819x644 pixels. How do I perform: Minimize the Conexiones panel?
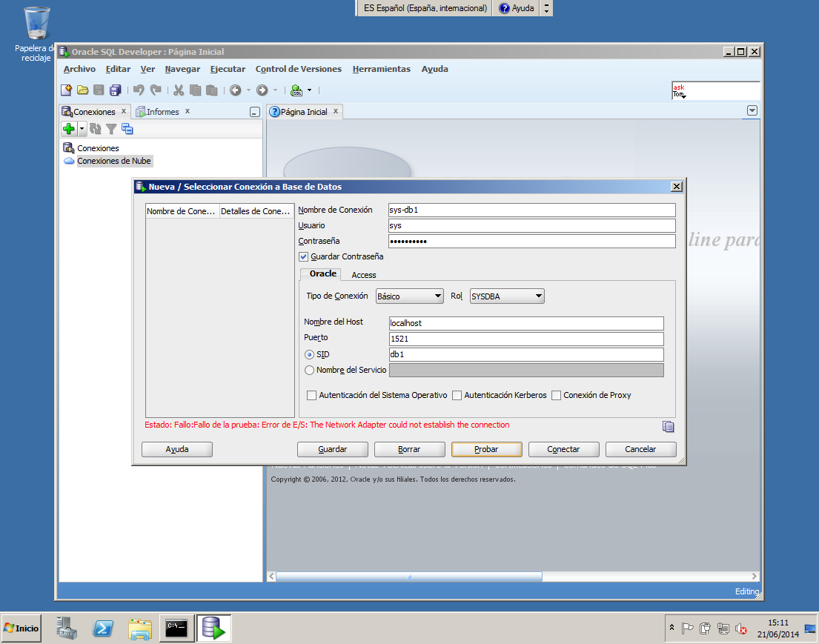(x=255, y=112)
